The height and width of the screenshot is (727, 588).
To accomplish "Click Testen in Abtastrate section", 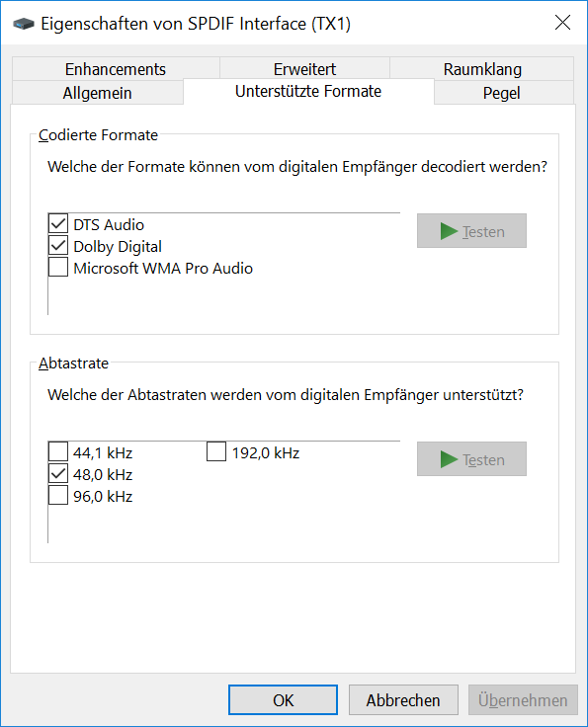I will click(471, 459).
